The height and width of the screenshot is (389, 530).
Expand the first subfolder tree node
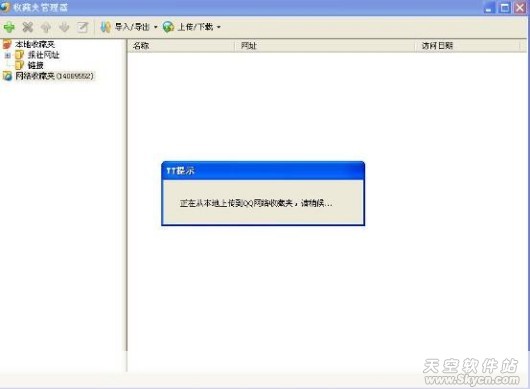pyautogui.click(x=8, y=55)
